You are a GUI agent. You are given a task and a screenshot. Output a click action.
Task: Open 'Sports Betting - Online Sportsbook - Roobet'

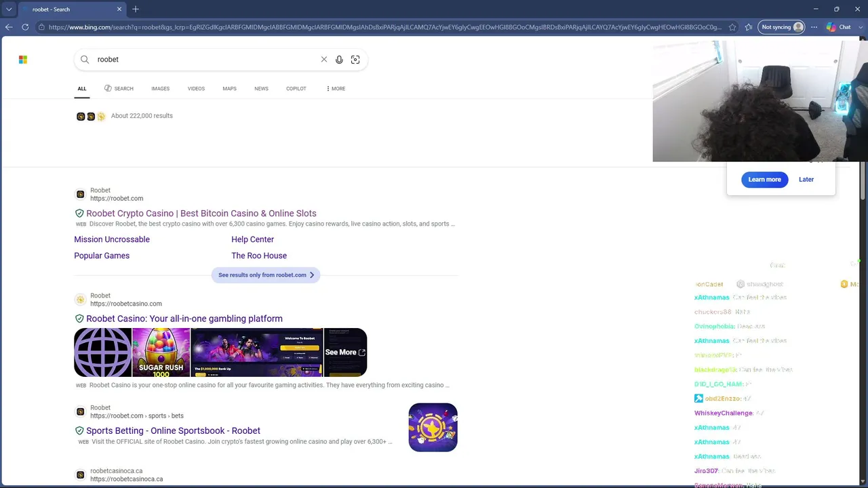point(173,430)
